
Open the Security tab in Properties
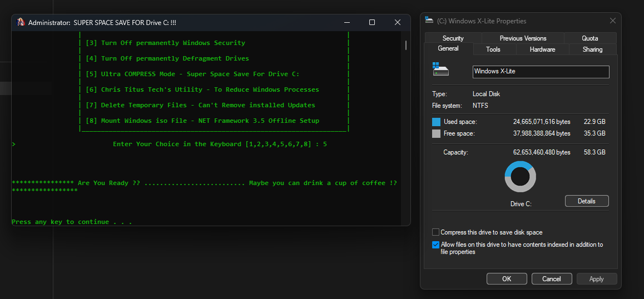453,38
